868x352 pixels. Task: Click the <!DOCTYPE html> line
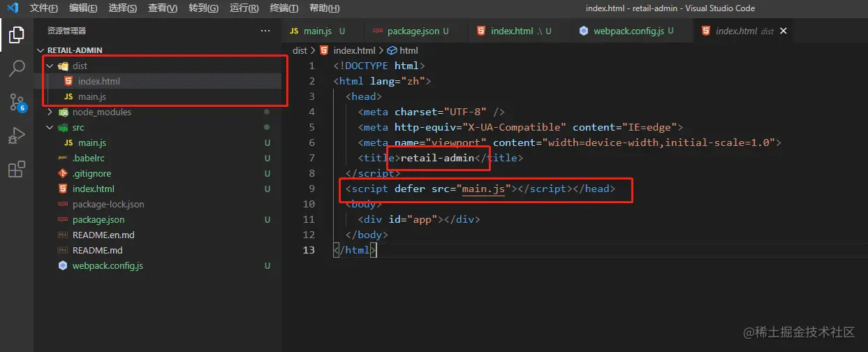(379, 66)
